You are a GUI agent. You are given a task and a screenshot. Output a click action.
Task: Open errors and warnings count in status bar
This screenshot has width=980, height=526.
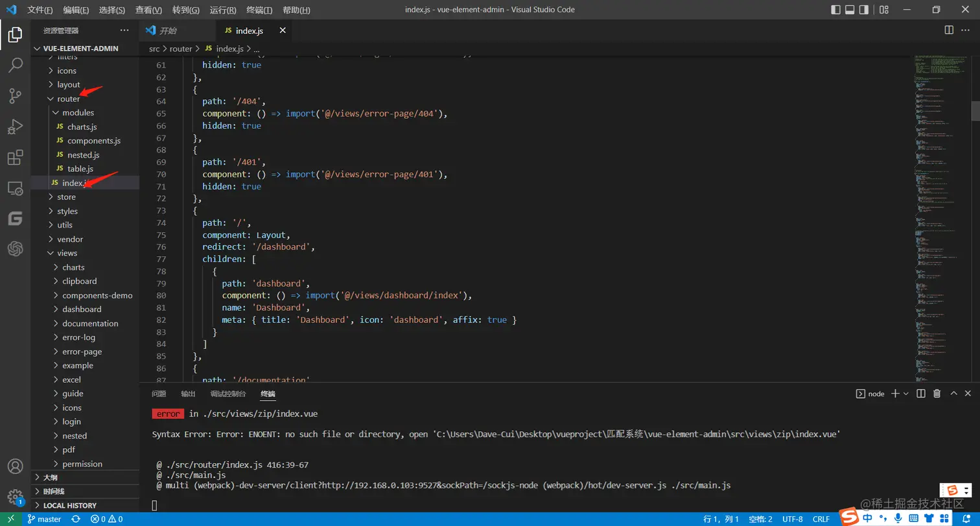click(106, 519)
